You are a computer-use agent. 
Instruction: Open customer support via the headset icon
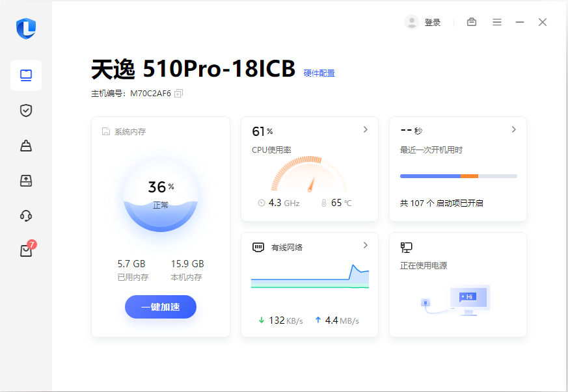coord(25,215)
